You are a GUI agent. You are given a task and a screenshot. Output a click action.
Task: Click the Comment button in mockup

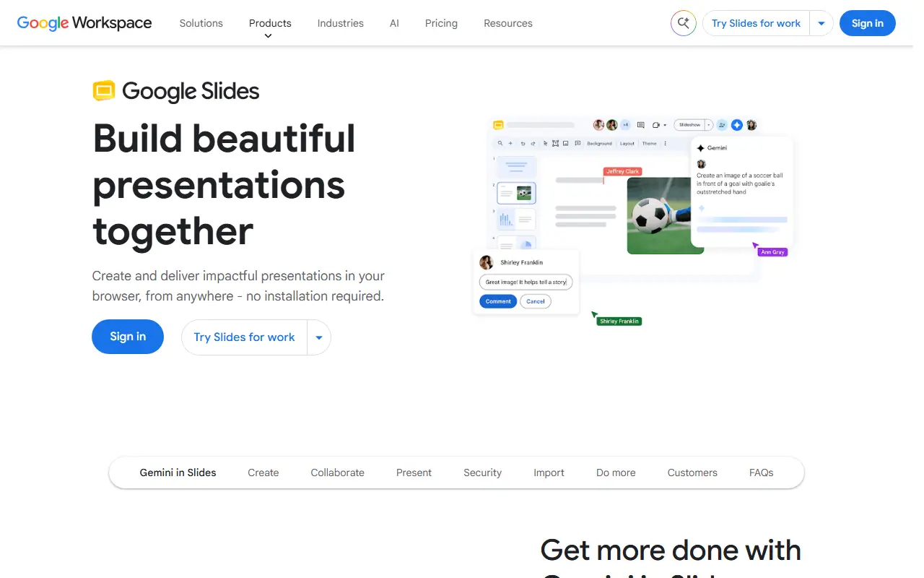coord(498,301)
